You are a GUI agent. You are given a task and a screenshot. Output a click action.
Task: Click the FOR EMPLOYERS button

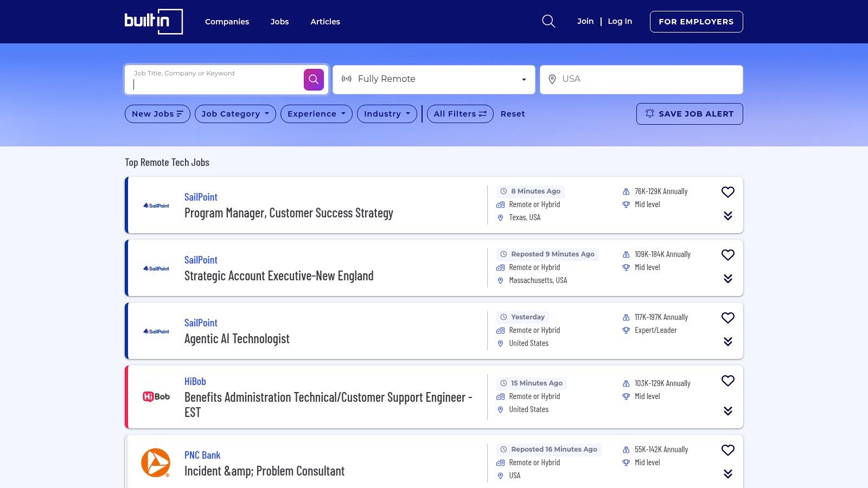(x=697, y=22)
